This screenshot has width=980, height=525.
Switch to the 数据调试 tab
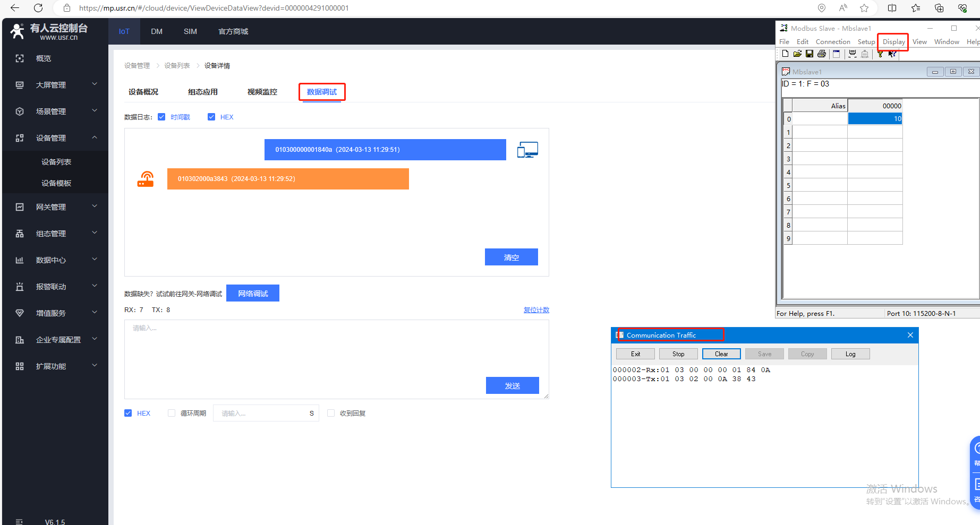click(322, 92)
